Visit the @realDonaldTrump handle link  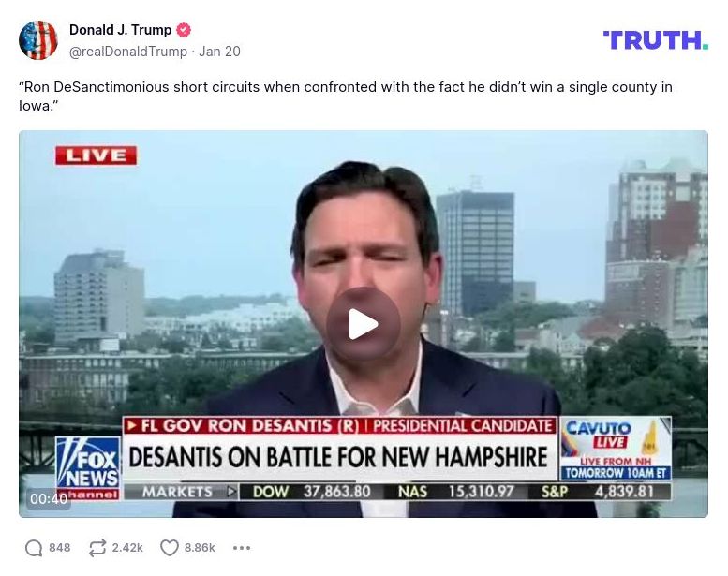click(x=128, y=52)
